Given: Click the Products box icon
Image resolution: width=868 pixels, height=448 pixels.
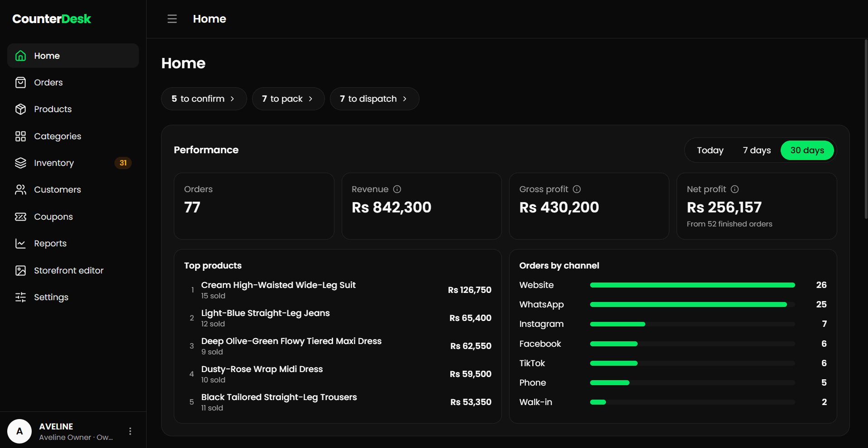Looking at the screenshot, I should click(x=20, y=109).
